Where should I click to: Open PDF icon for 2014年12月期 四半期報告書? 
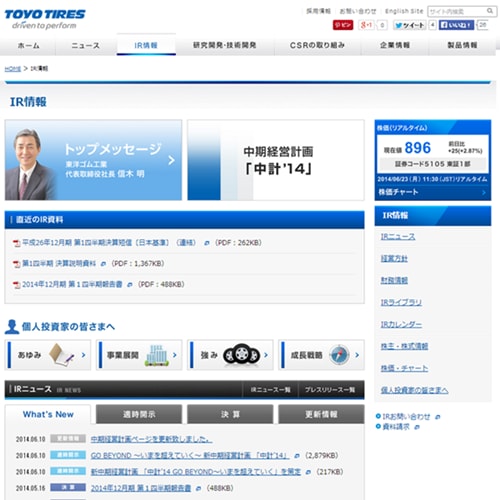point(17,285)
